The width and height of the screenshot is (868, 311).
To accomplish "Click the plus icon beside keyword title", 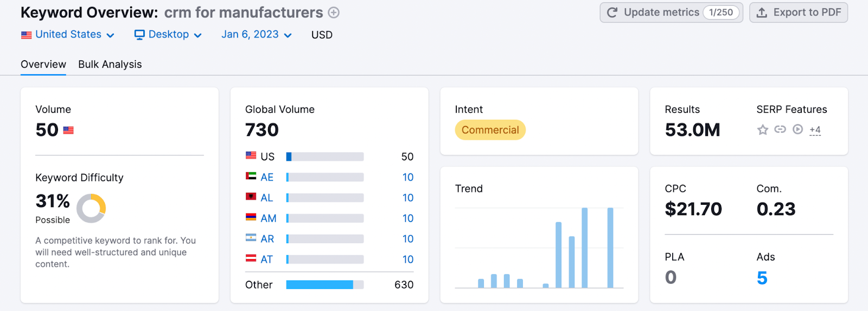I will (x=334, y=12).
